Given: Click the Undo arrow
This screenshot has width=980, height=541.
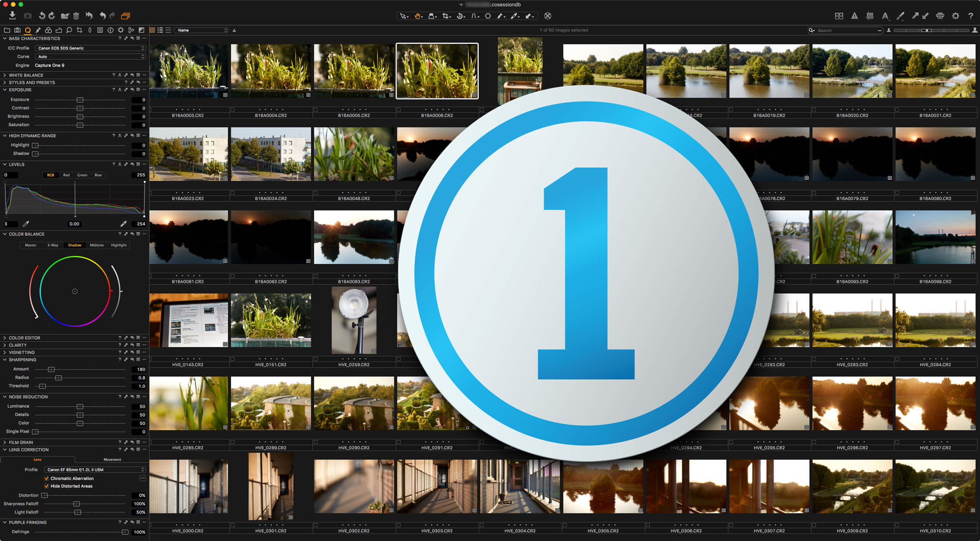Looking at the screenshot, I should tap(102, 16).
